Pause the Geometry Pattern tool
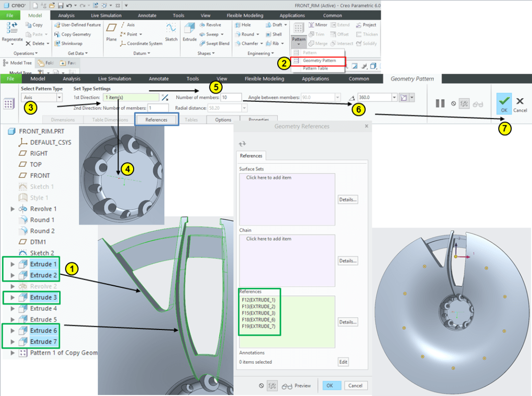Image resolution: width=532 pixels, height=396 pixels. coord(440,103)
